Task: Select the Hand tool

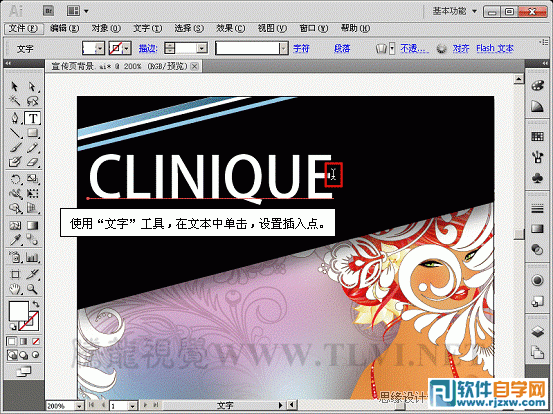Action: 14,289
